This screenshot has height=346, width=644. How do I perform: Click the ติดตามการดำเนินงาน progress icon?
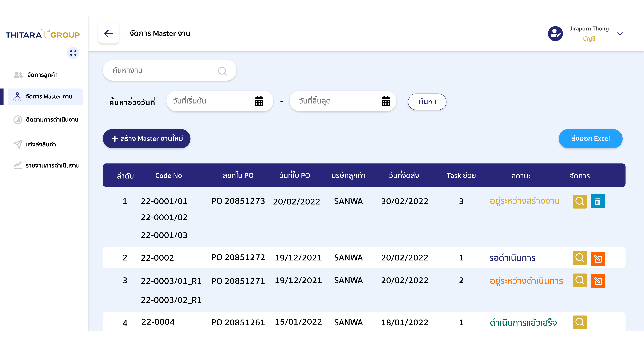coord(18,120)
